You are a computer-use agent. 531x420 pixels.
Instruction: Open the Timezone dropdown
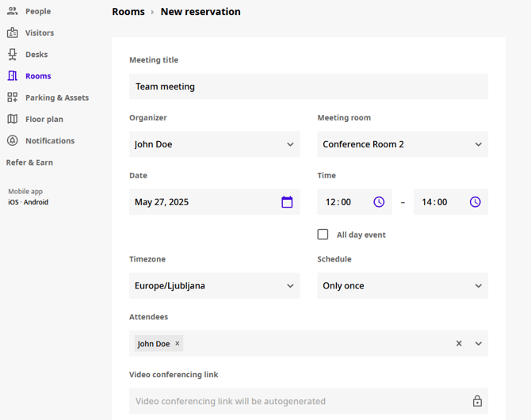click(x=214, y=286)
